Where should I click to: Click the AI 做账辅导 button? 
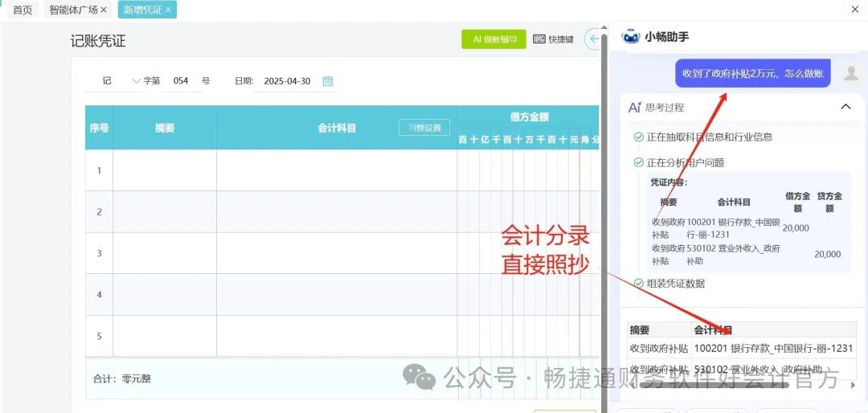(x=493, y=39)
